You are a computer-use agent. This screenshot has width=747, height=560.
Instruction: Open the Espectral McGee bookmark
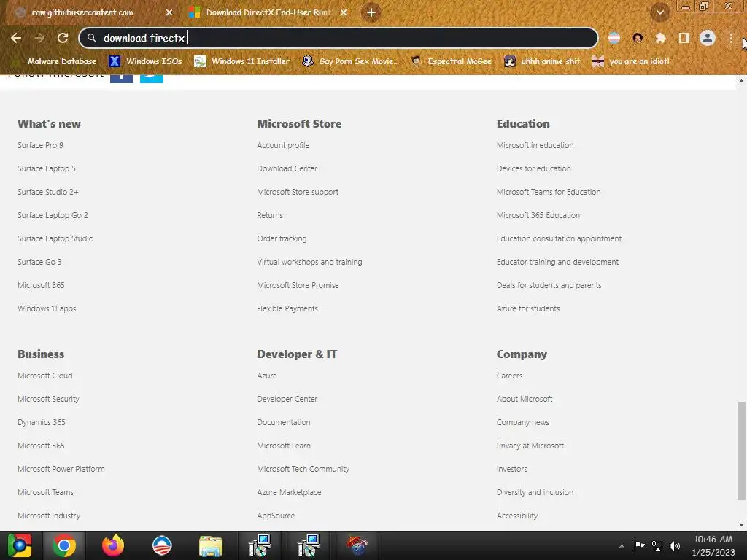451,61
